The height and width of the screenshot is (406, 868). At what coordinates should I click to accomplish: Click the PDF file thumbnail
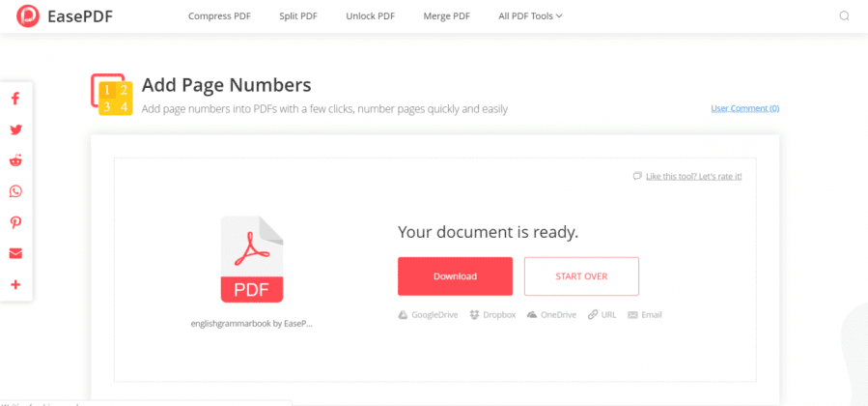[x=252, y=259]
